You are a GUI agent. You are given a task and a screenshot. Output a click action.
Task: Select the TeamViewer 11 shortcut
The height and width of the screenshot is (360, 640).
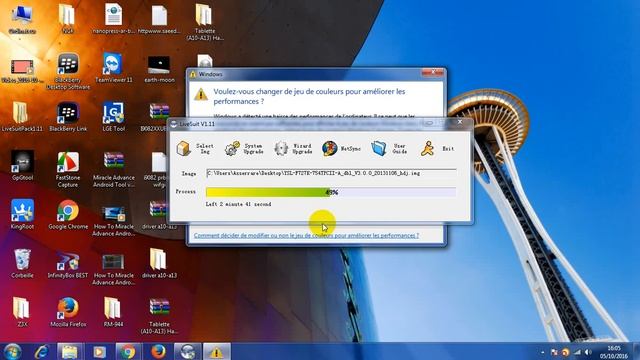pyautogui.click(x=113, y=68)
